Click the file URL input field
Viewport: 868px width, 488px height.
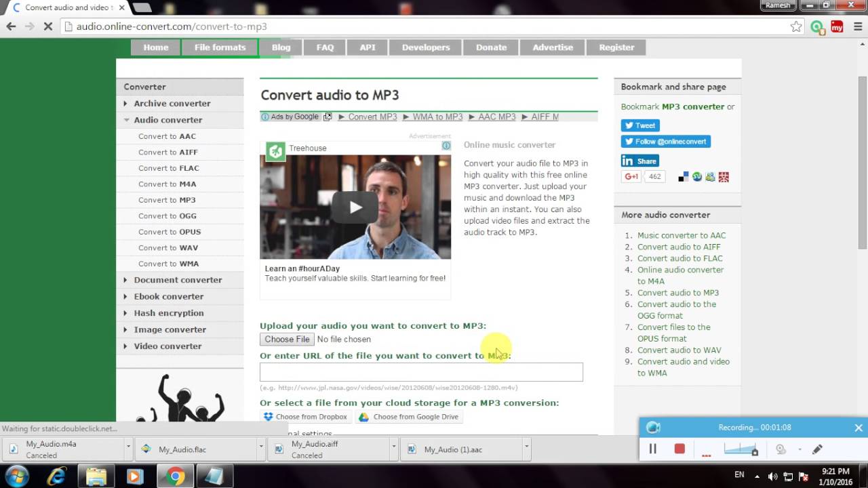tap(421, 372)
